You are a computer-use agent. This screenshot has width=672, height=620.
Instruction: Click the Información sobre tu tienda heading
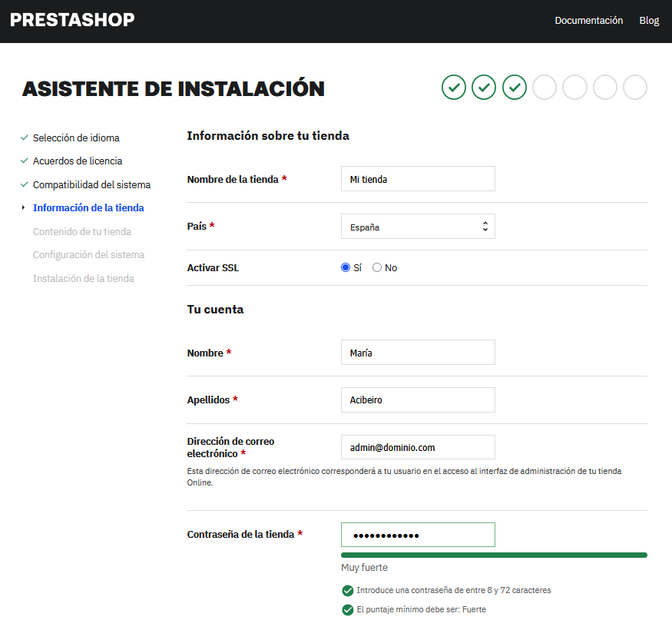click(268, 136)
